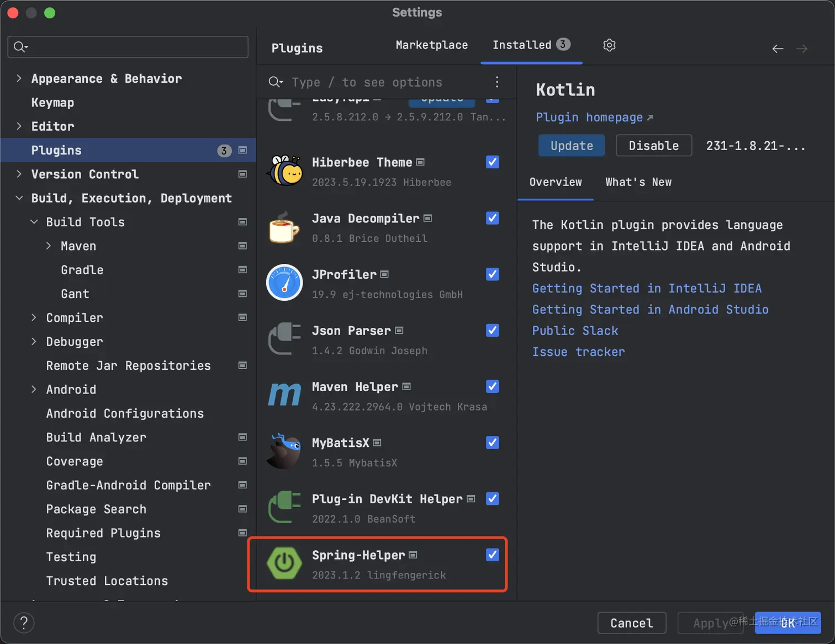The width and height of the screenshot is (835, 644).
Task: Open the plugin list three-dot options menu
Action: (497, 82)
